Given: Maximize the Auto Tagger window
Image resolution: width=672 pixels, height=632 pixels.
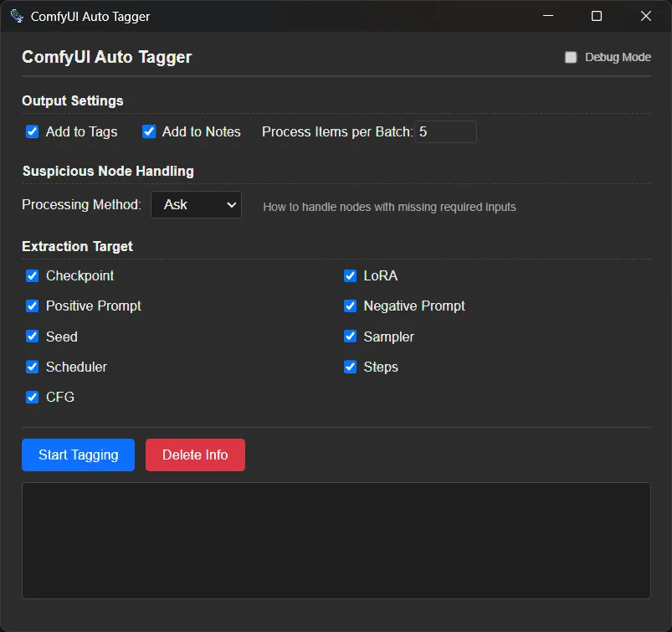Looking at the screenshot, I should pyautogui.click(x=597, y=16).
